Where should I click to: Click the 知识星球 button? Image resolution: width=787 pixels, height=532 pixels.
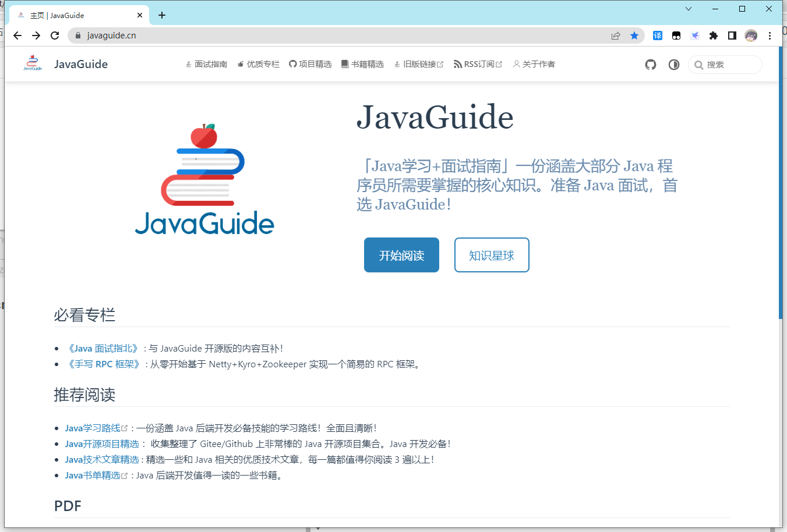coord(492,255)
